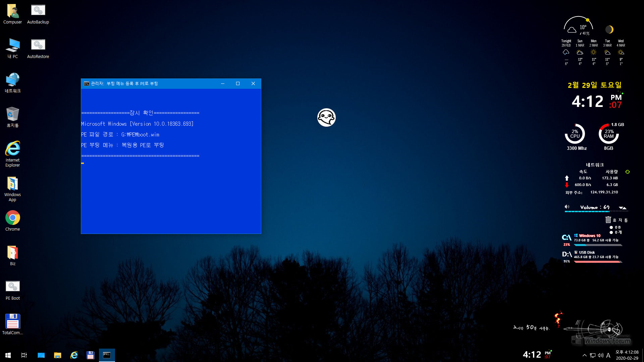
Task: Open the floppy disk Total Commander taskbar icon
Action: 91,355
